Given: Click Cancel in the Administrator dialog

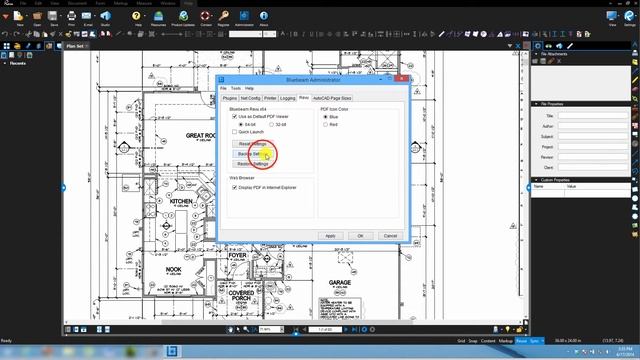Looking at the screenshot, I should [x=390, y=236].
